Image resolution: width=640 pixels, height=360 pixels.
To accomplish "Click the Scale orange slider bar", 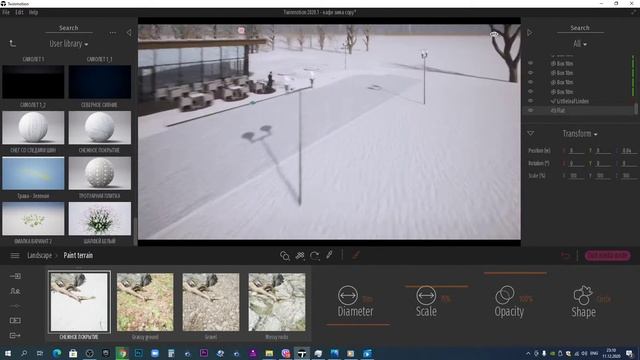I will pos(436,287).
